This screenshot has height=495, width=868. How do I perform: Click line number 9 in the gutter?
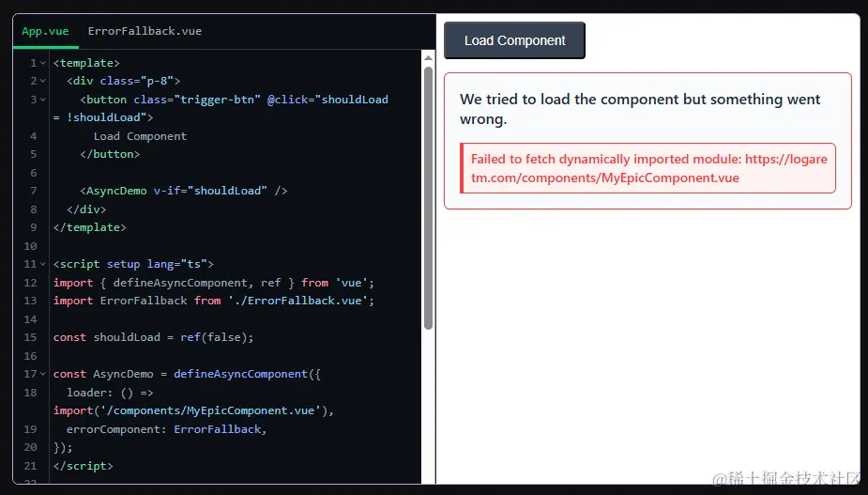(34, 227)
